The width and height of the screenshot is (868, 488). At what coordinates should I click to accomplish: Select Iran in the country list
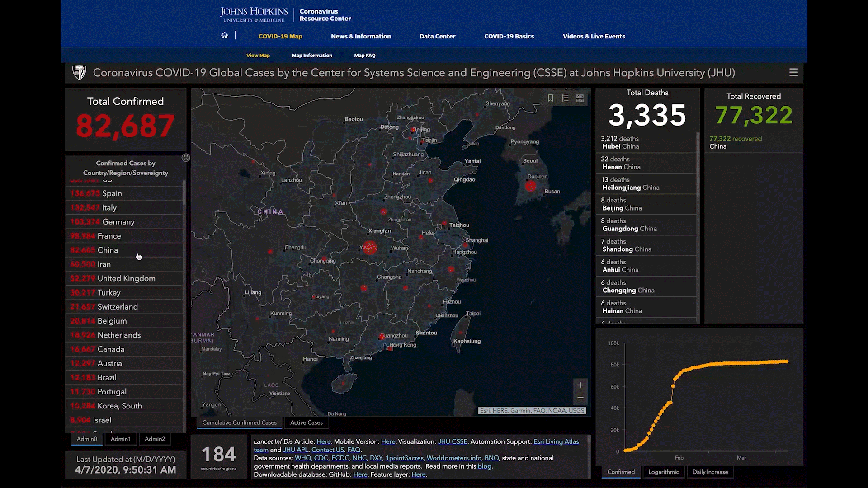pyautogui.click(x=124, y=264)
